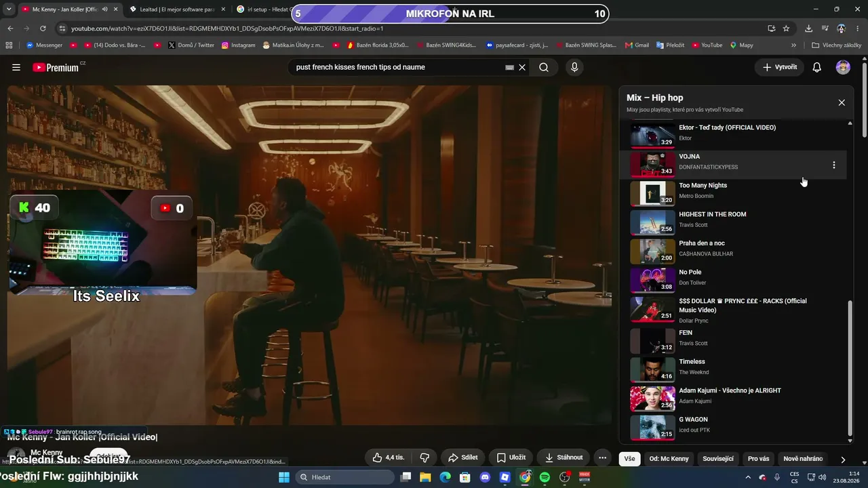The image size is (868, 488).
Task: Close the Mc Kenny - Jan Koller tab
Action: click(x=115, y=9)
